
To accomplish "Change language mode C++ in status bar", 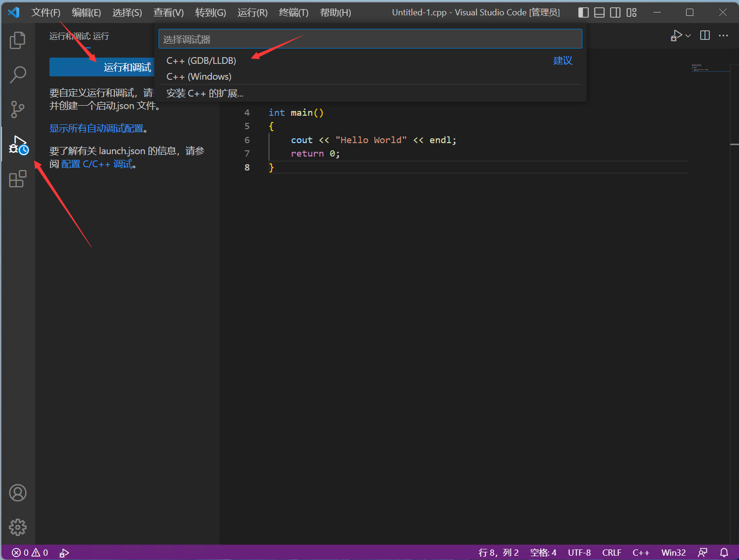I will (640, 553).
